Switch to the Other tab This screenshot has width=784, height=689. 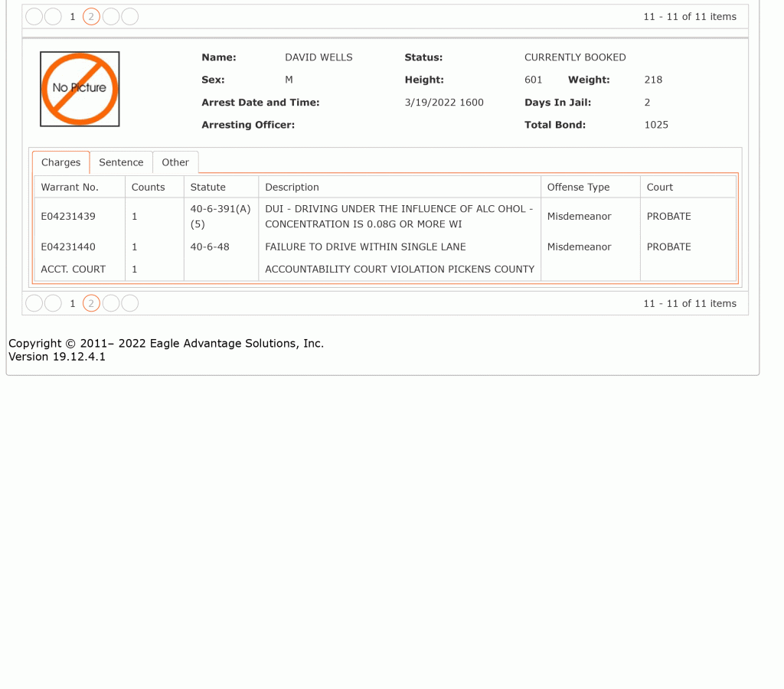[x=175, y=162]
